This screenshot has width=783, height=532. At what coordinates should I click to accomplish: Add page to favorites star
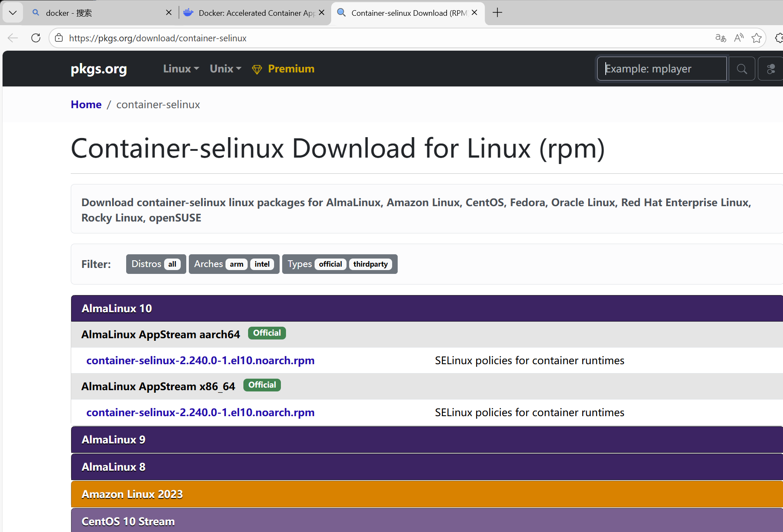(x=757, y=38)
